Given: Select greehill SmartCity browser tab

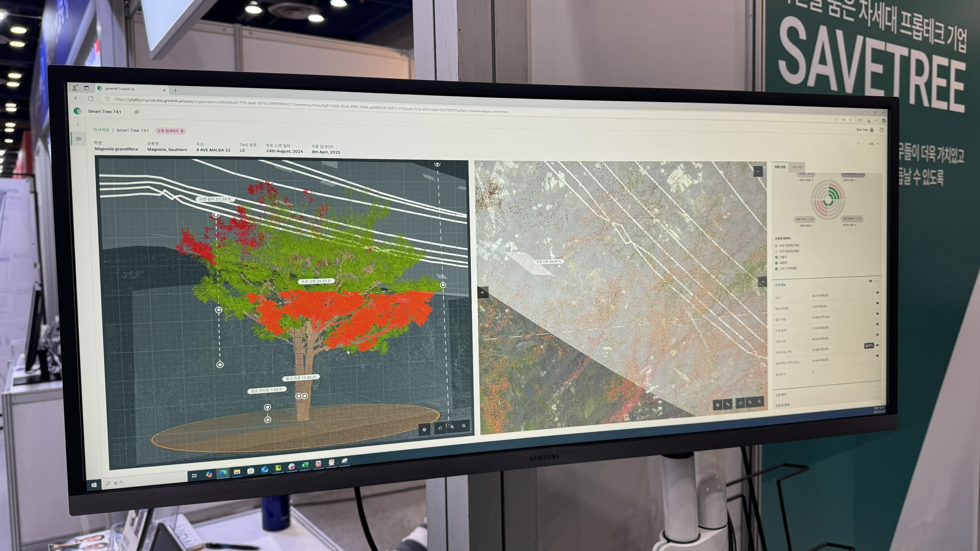Looking at the screenshot, I should (131, 89).
